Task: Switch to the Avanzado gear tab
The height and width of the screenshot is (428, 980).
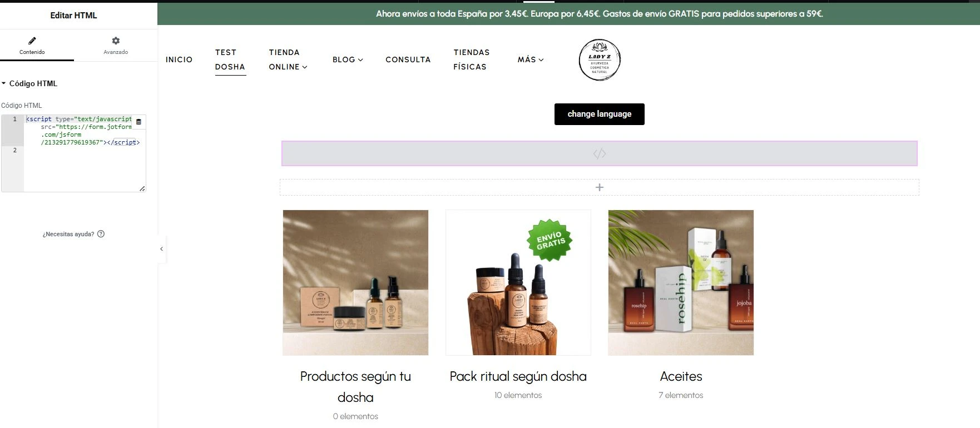Action: pos(116,46)
